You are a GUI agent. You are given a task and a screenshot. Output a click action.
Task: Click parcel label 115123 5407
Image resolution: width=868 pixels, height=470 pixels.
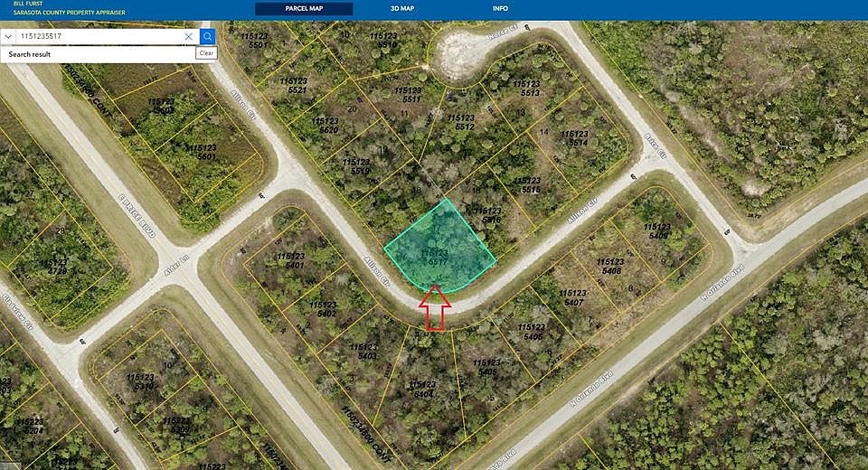point(573,298)
